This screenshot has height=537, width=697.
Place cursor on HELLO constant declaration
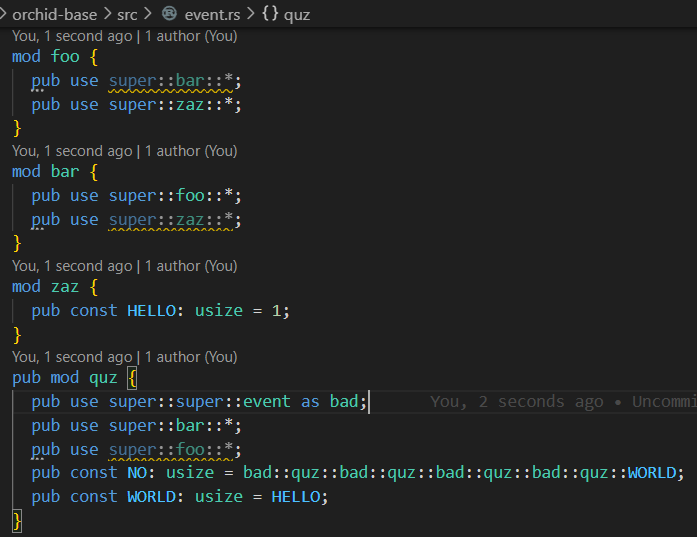tap(152, 311)
